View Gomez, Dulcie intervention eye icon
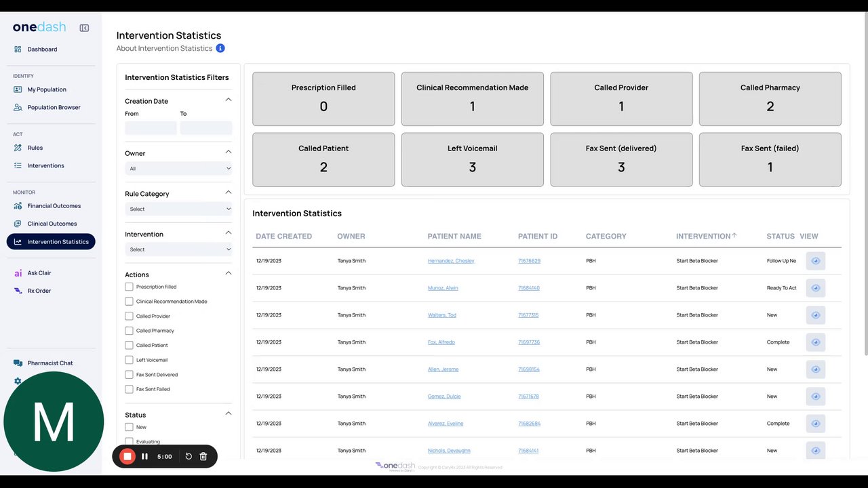Image resolution: width=868 pixels, height=488 pixels. pyautogui.click(x=815, y=396)
